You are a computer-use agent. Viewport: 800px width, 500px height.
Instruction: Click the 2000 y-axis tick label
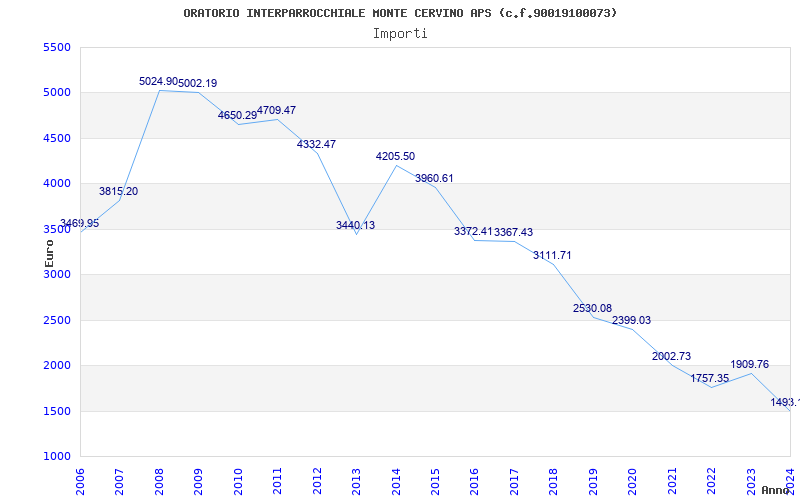57,366
